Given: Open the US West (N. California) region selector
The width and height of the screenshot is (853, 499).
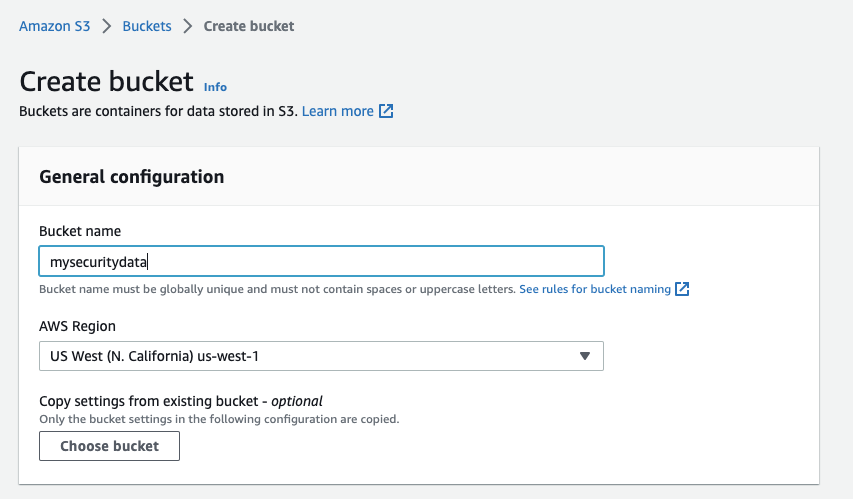Looking at the screenshot, I should [321, 356].
